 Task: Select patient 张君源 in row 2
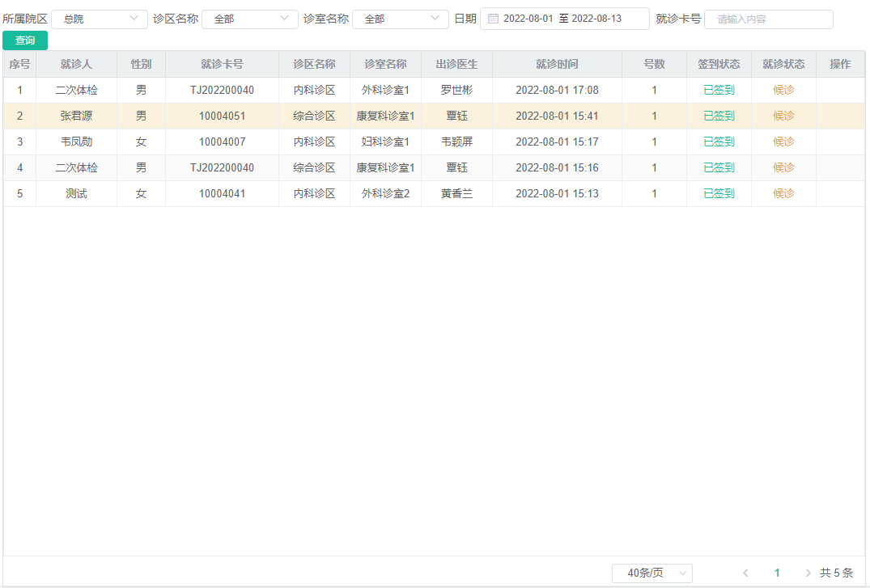click(77, 116)
